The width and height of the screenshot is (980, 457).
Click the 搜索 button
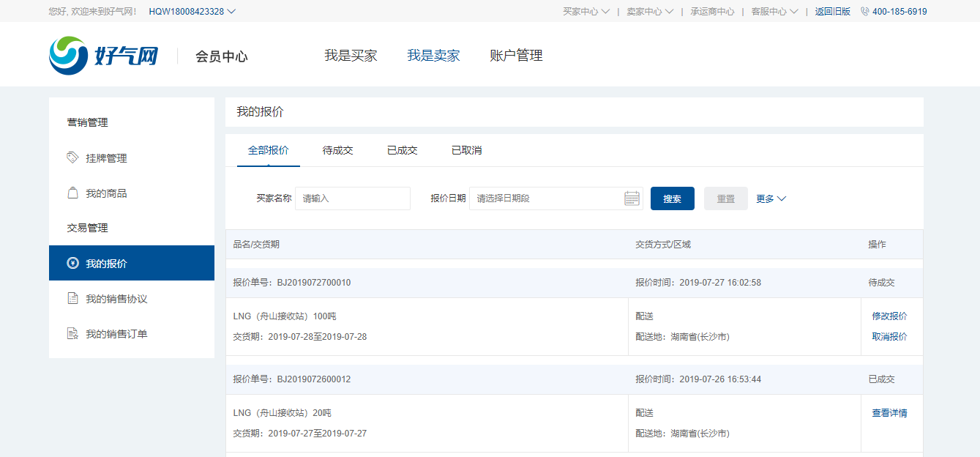click(x=673, y=198)
